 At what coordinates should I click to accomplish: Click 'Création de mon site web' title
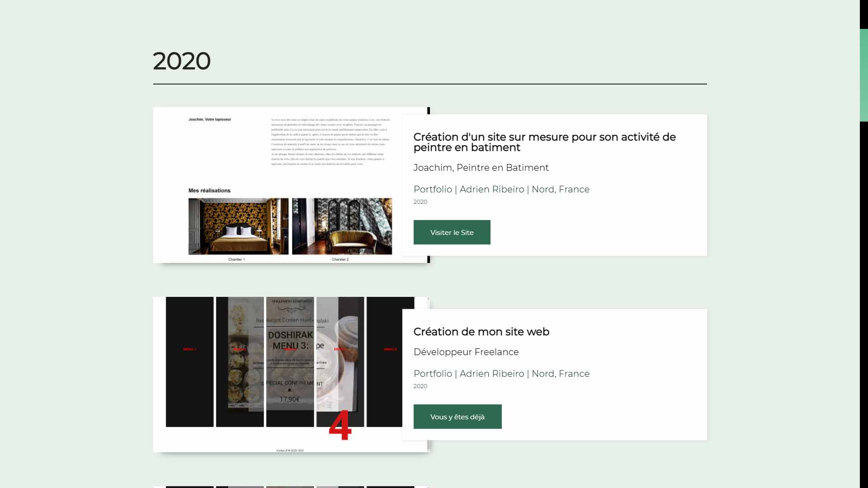481,332
